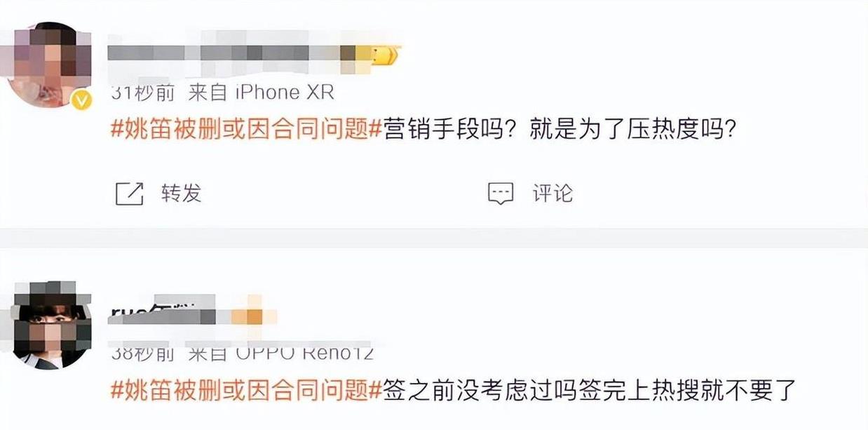868x430 pixels.
Task: Open the blurred username of the first poster
Action: click(236, 54)
